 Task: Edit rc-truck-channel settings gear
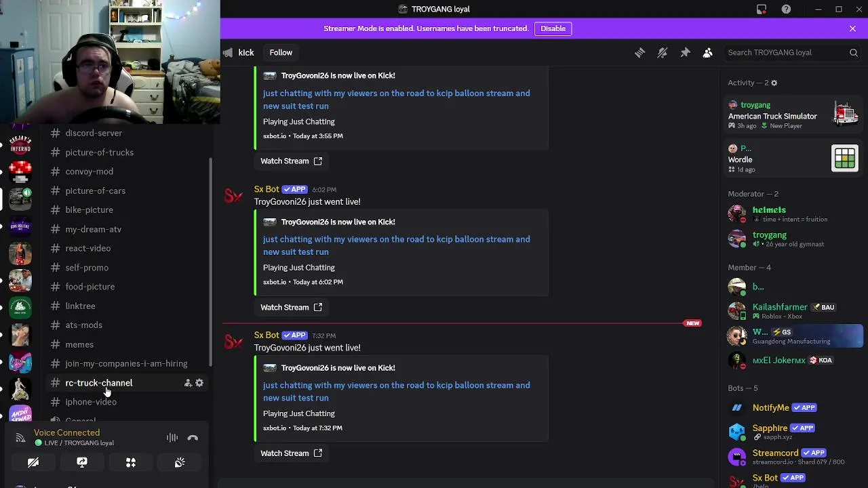coord(199,383)
